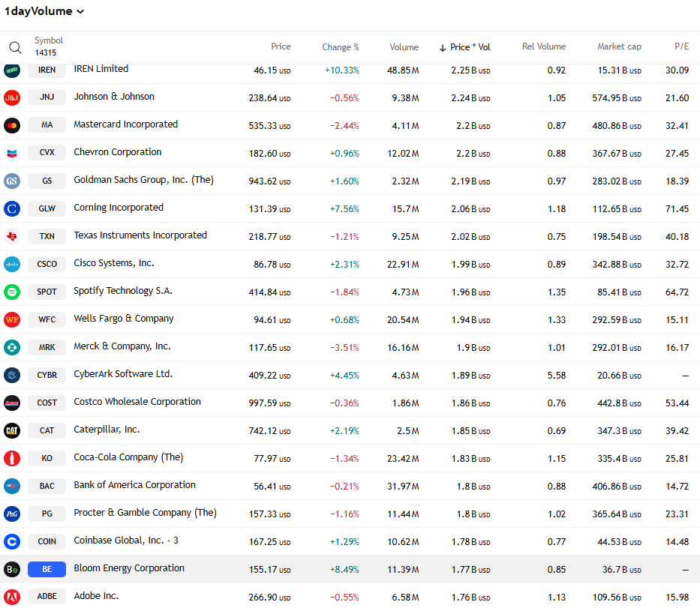Viewport: 700px width, 608px height.
Task: Open the GLW ticker symbol
Action: point(47,208)
